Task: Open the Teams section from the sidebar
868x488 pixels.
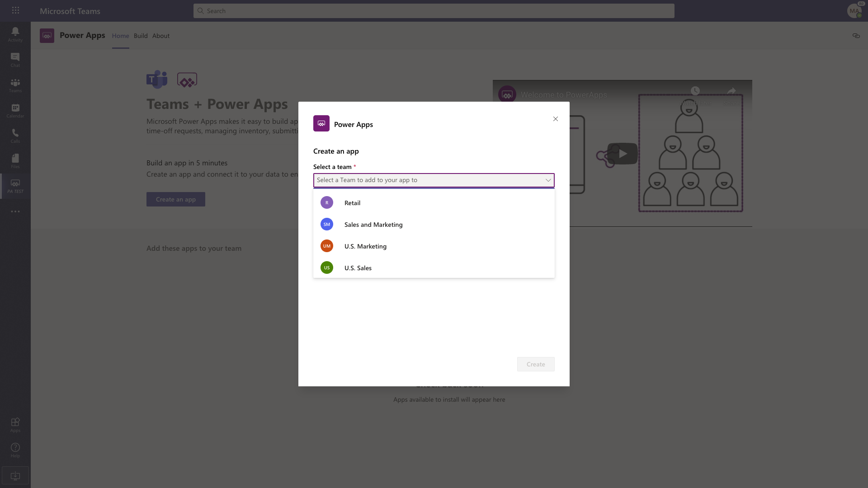Action: [x=15, y=84]
